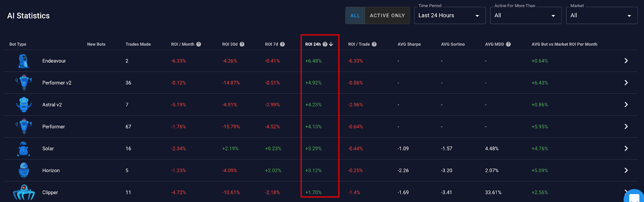Click the 67 trades made cell
Screen dimensions: 644x202
coord(128,127)
